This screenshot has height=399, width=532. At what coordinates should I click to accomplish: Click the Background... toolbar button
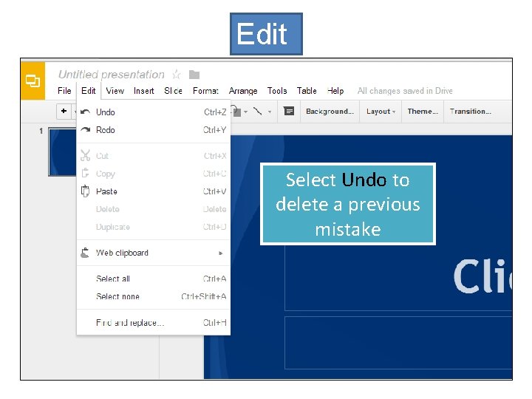[x=330, y=112]
